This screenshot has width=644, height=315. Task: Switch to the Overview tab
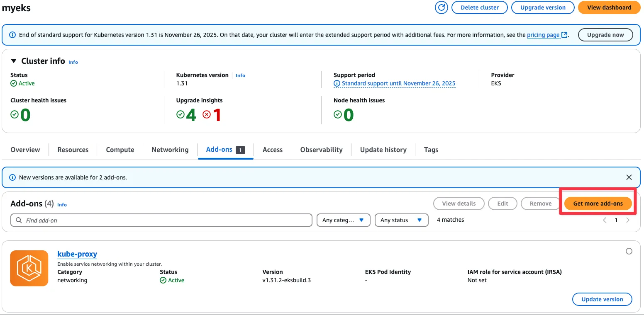click(25, 150)
